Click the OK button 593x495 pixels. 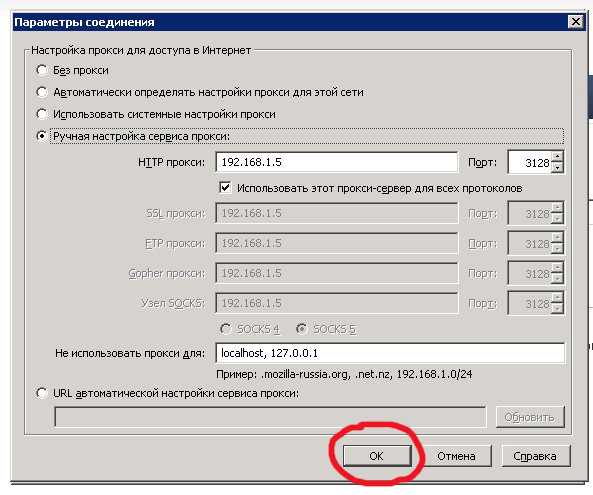pyautogui.click(x=377, y=456)
